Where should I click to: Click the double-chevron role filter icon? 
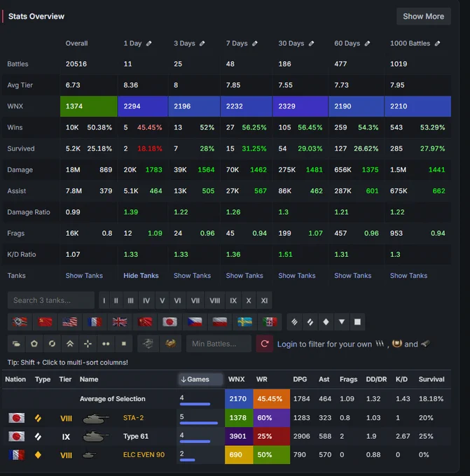(70, 344)
